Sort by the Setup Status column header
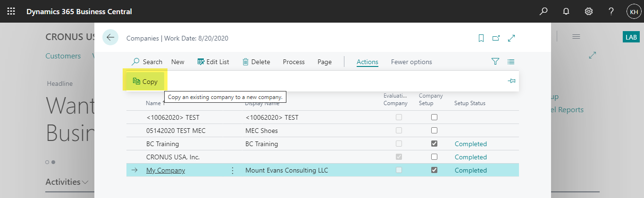 (470, 103)
